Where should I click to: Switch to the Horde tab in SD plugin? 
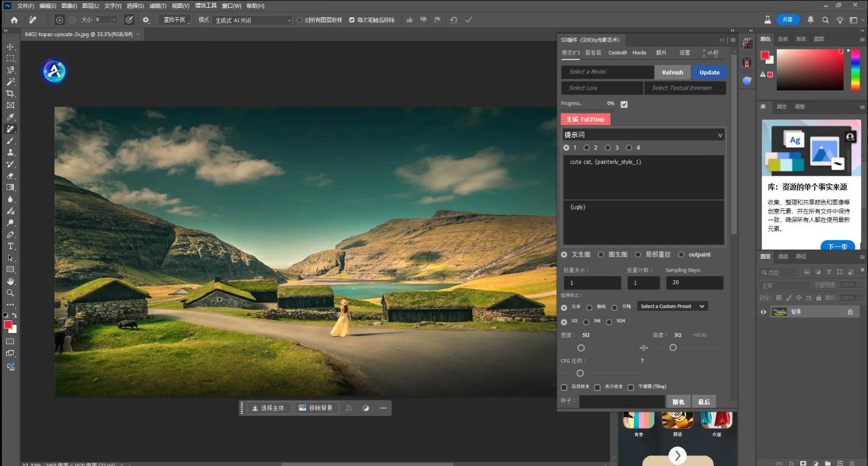[639, 53]
